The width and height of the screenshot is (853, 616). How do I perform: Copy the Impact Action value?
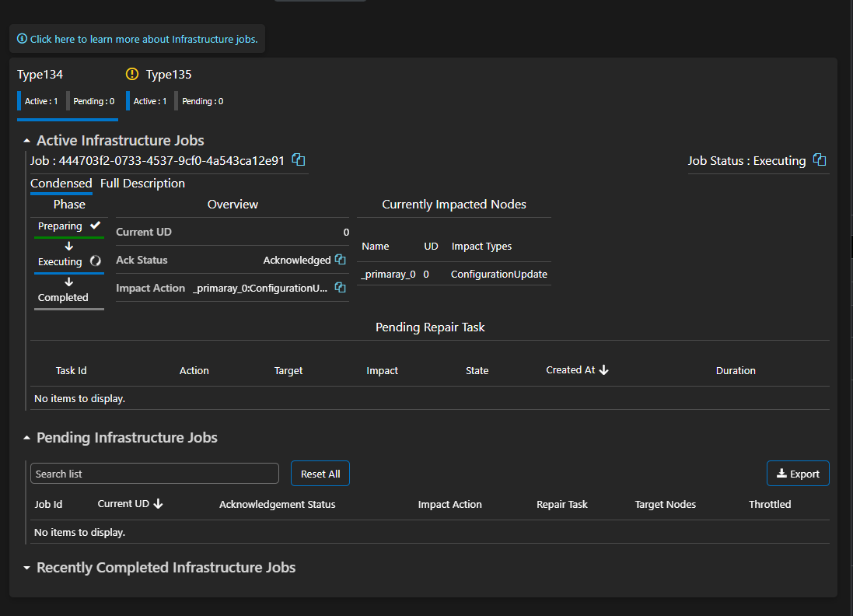(x=340, y=286)
